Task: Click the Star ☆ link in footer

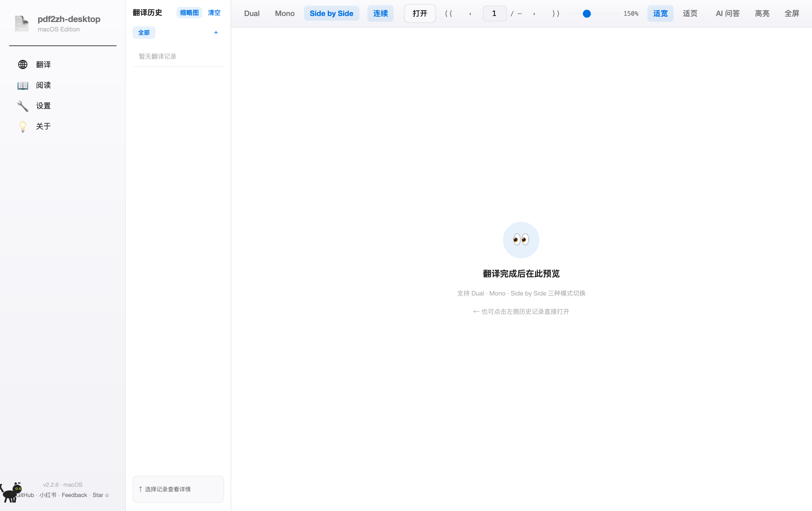Action: point(101,495)
